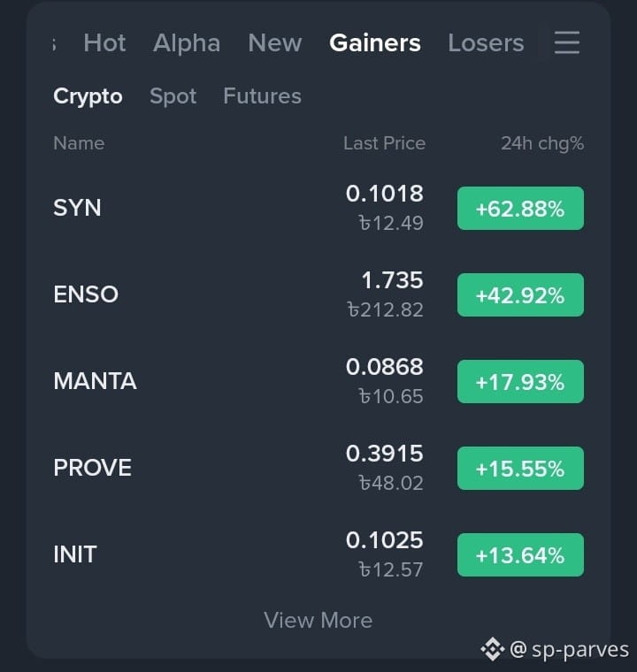Click the Binance logo watermark icon
Viewport: 637px width, 672px height.
click(493, 649)
